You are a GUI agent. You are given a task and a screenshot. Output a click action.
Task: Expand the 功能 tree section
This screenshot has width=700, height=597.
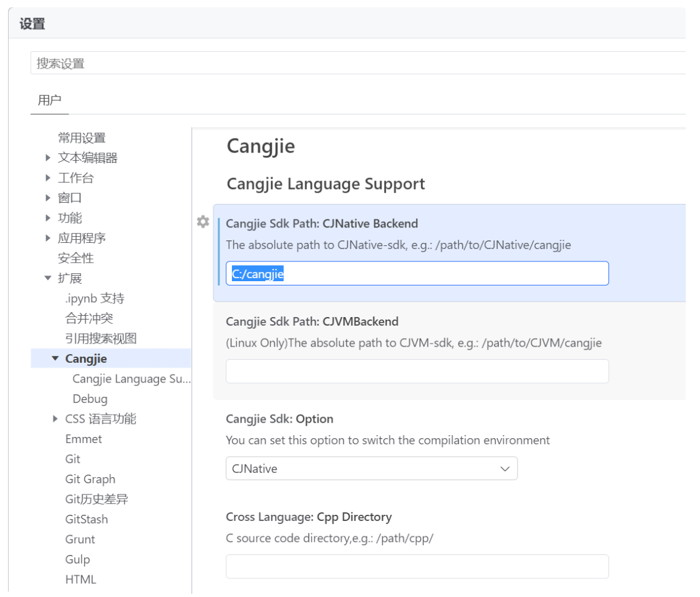pyautogui.click(x=48, y=218)
